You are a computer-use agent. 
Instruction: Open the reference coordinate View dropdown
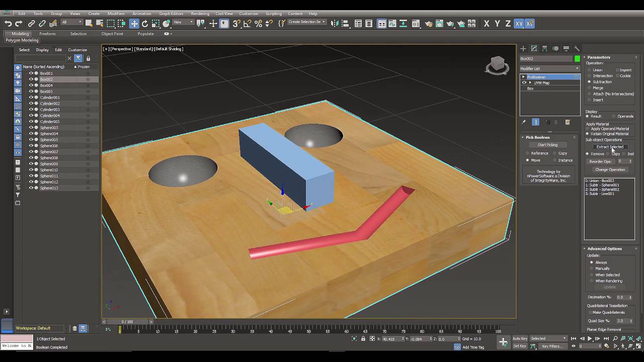coord(184,22)
